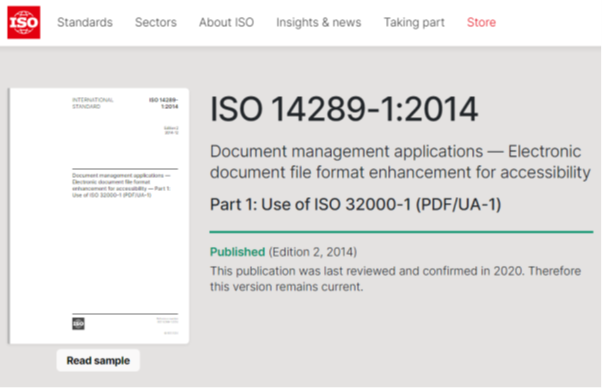Click the '(Edition 2, 2014)' text
Screen dimensions: 602x389
[x=313, y=252]
